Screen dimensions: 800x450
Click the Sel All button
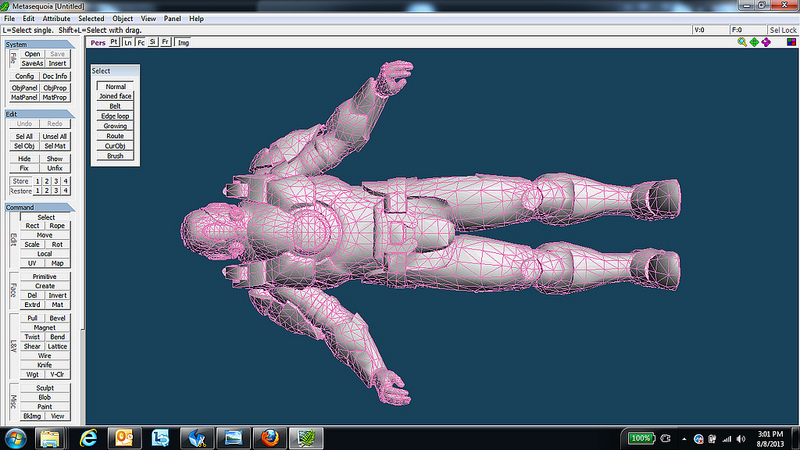pos(24,136)
